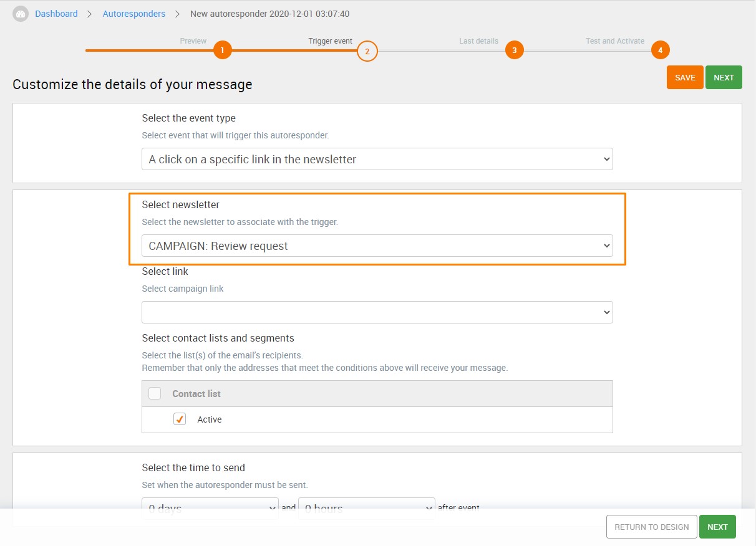
Task: Click RETURN TO DESIGN button
Action: pyautogui.click(x=652, y=527)
